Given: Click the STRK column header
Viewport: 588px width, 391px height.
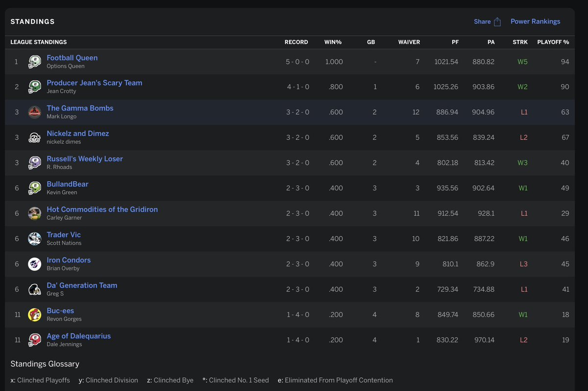Looking at the screenshot, I should [x=520, y=42].
